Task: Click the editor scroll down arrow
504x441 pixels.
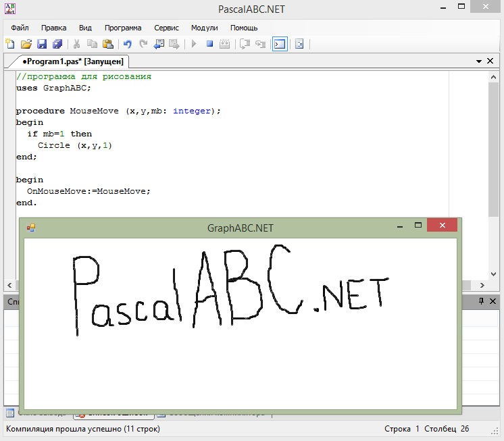Action: [493, 274]
